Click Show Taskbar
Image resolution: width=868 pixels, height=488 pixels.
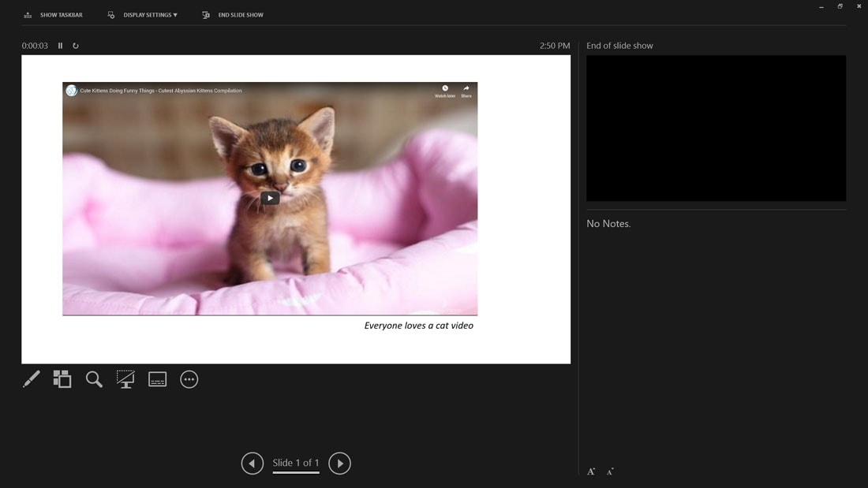point(53,15)
